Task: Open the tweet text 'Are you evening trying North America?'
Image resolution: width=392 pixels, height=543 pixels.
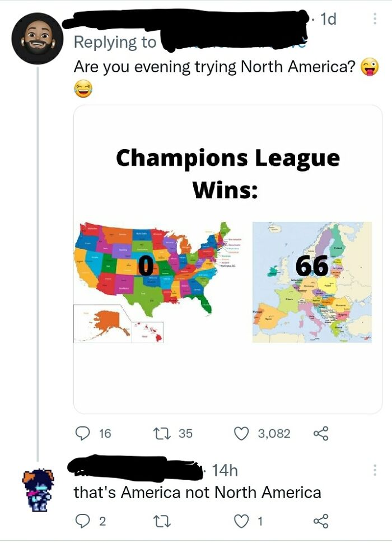Action: pyautogui.click(x=214, y=67)
